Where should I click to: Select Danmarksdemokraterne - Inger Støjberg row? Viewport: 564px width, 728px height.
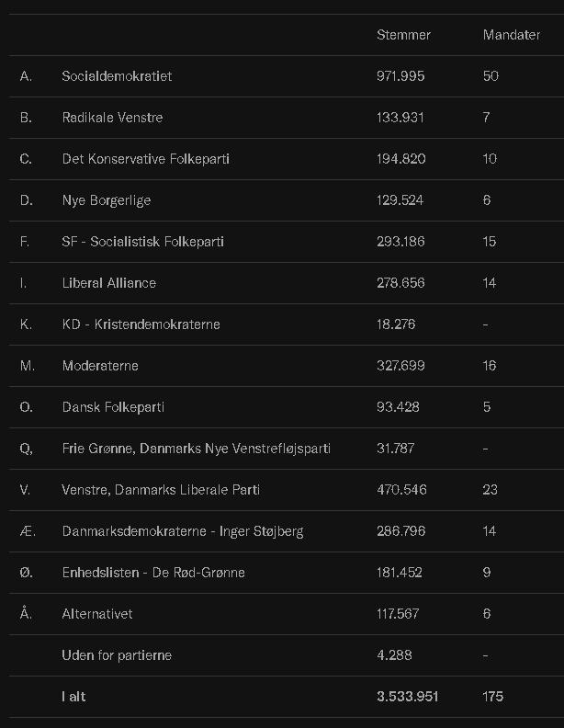pyautogui.click(x=287, y=531)
